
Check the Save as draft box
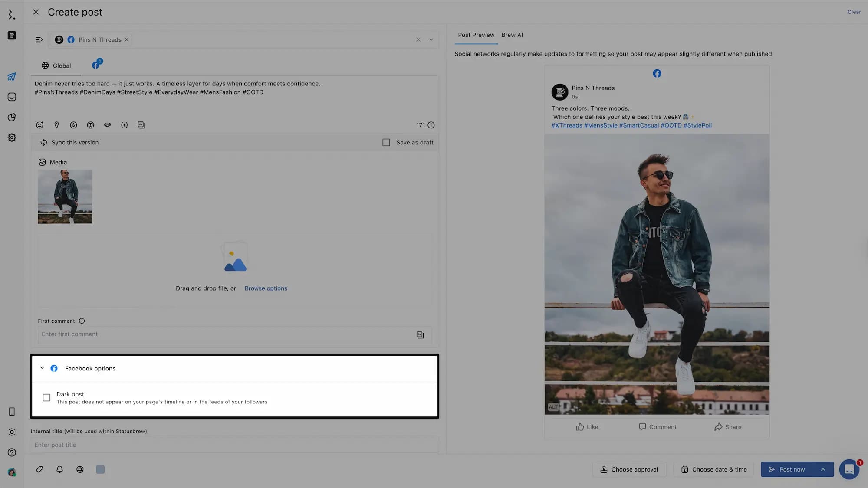click(x=386, y=142)
